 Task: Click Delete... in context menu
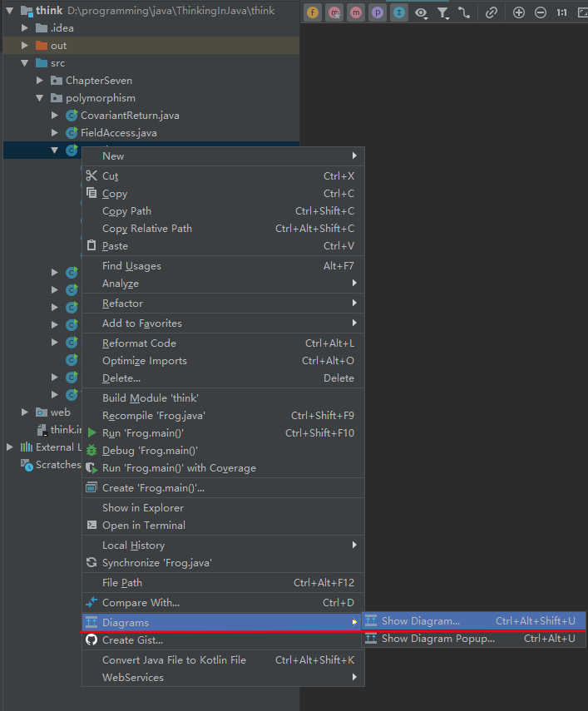click(223, 378)
